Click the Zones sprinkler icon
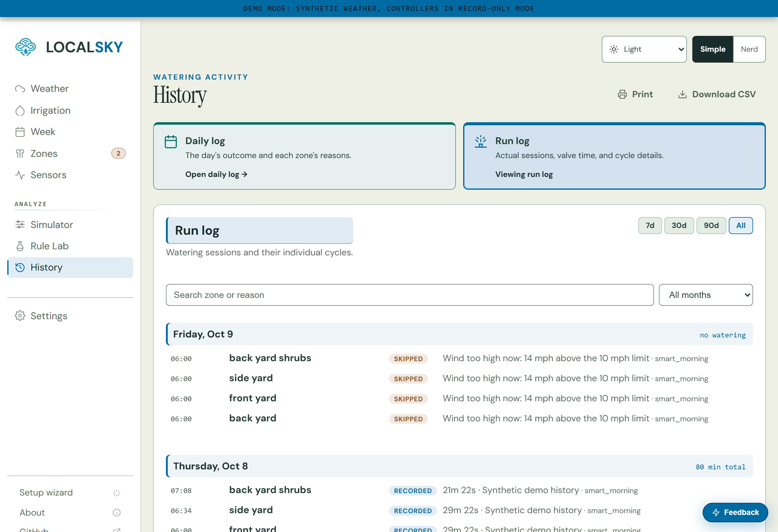 20,154
